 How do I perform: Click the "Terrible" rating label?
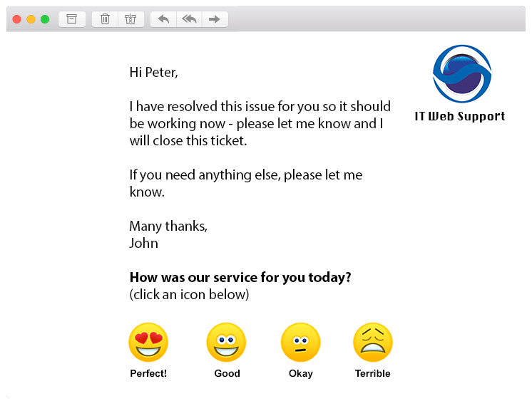tap(372, 373)
